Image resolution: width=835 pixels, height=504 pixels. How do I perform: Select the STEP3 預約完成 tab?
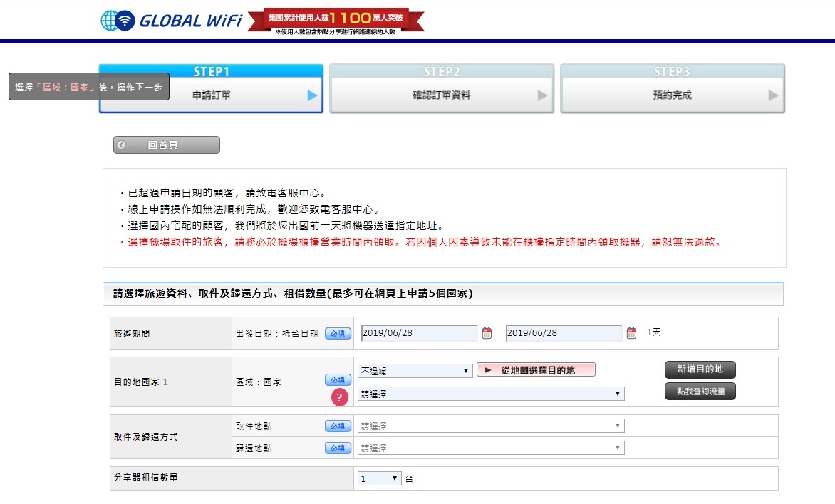[x=673, y=88]
